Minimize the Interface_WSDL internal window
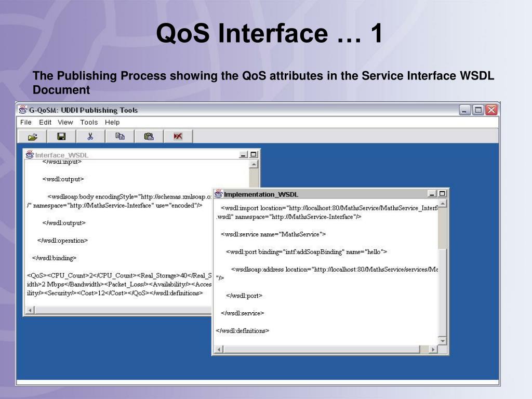 coord(244,155)
